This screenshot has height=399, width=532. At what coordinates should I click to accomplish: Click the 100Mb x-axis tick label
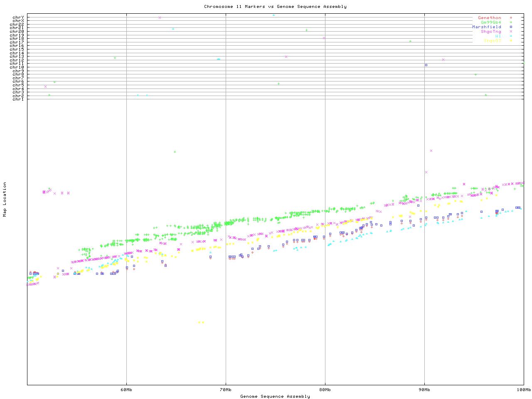(x=524, y=390)
